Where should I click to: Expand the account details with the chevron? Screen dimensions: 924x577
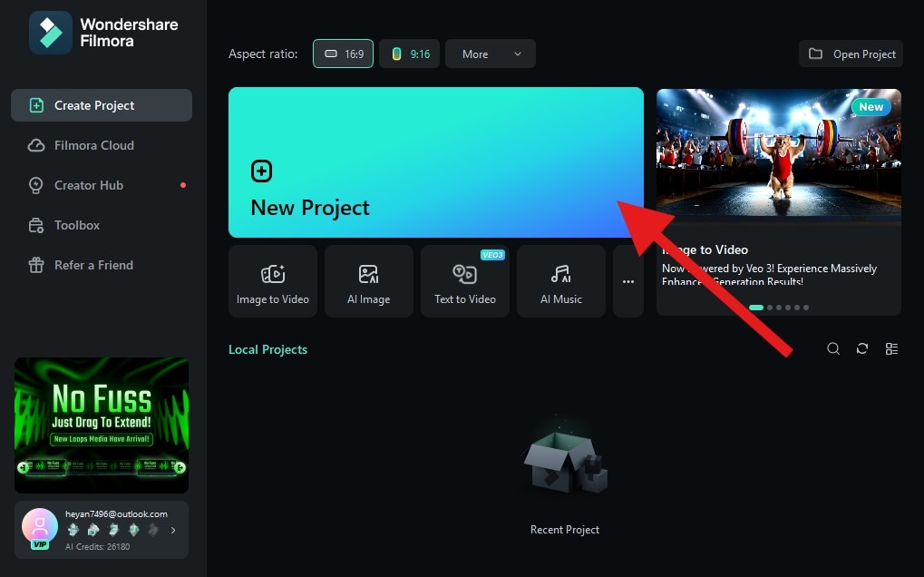click(x=173, y=530)
